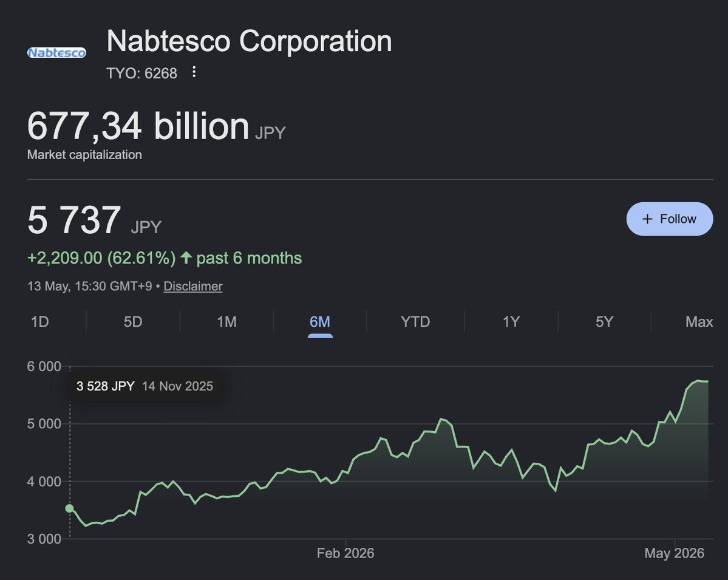Click the chart data point marker for 14 Nov 2025

tap(70, 508)
